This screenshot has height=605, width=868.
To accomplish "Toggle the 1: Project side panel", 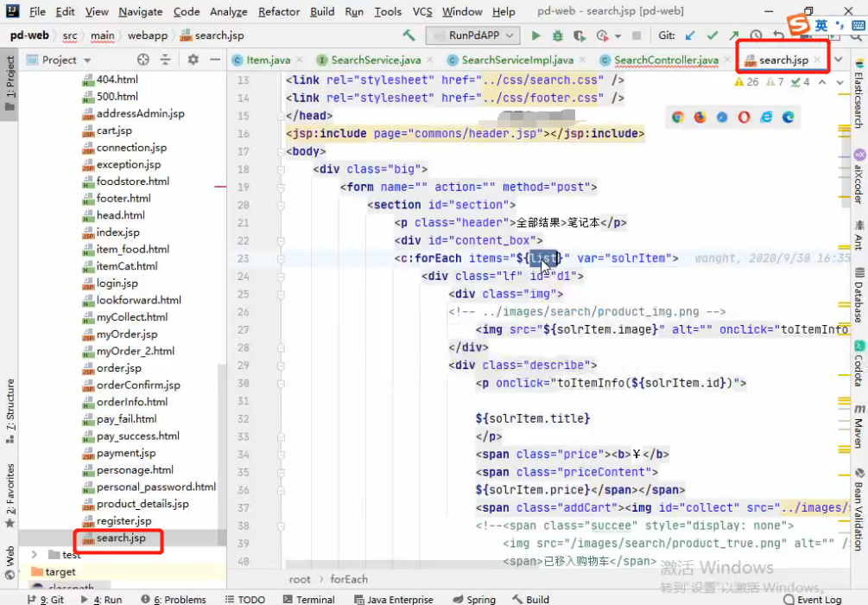I will pos(10,83).
